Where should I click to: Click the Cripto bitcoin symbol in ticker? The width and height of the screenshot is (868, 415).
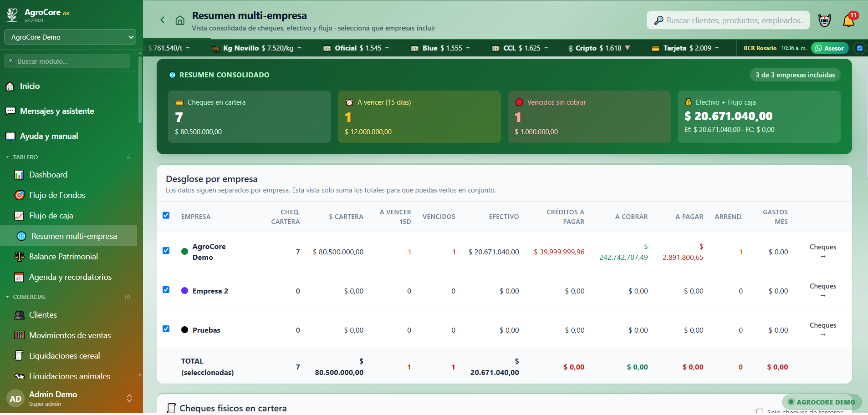coord(571,48)
